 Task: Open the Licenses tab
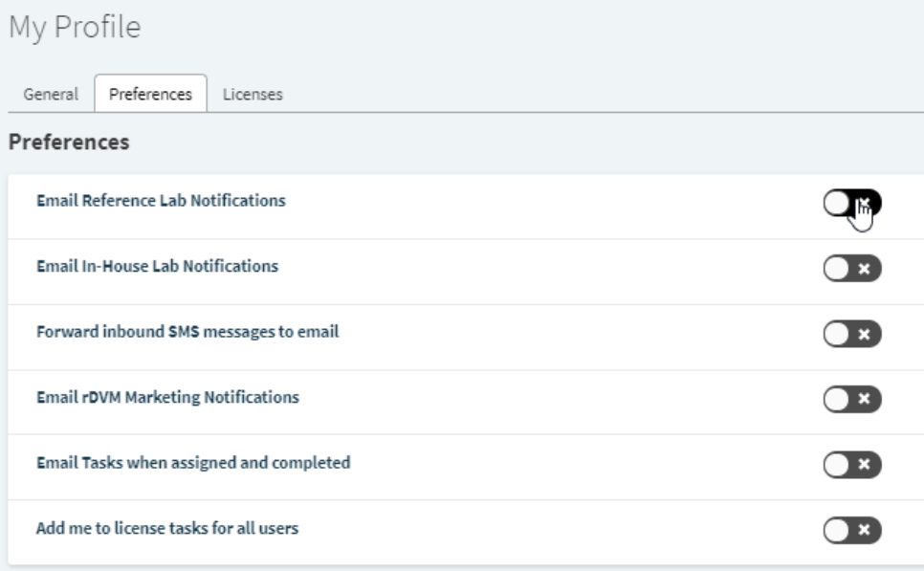coord(252,95)
